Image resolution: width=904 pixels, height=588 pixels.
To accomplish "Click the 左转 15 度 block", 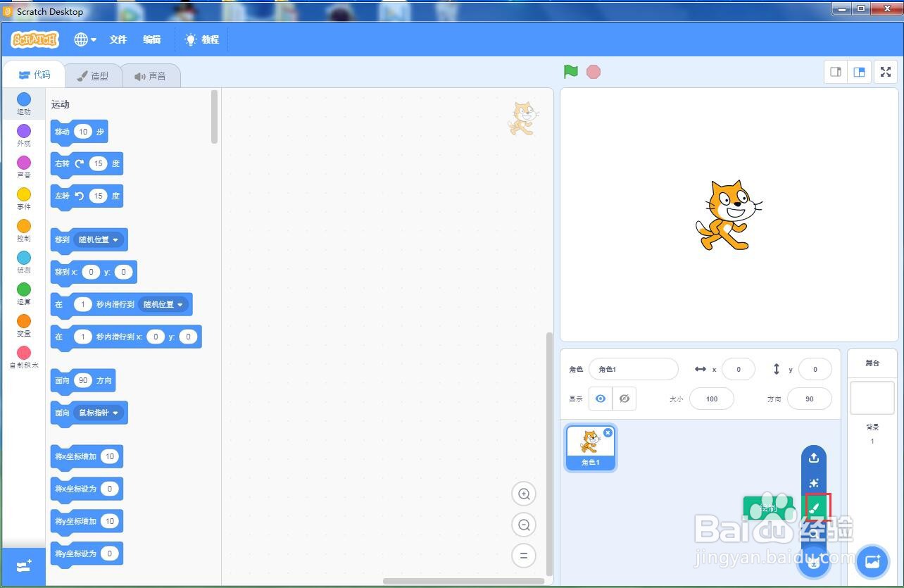I will [87, 196].
